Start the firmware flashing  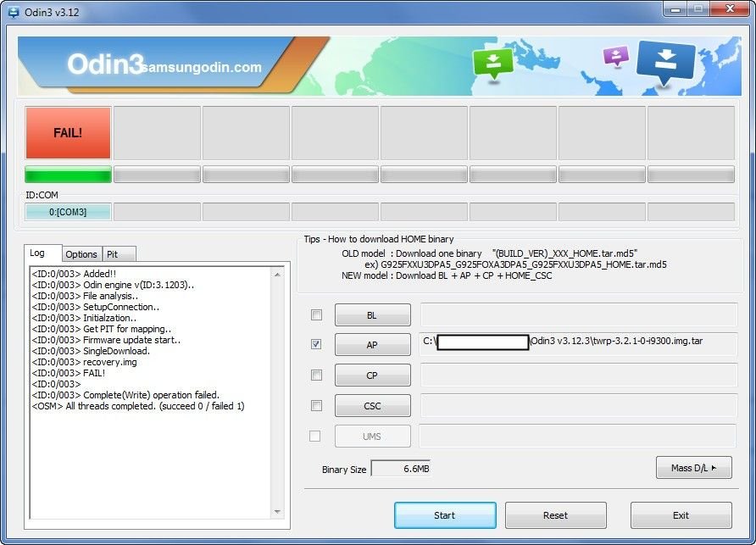[x=445, y=515]
